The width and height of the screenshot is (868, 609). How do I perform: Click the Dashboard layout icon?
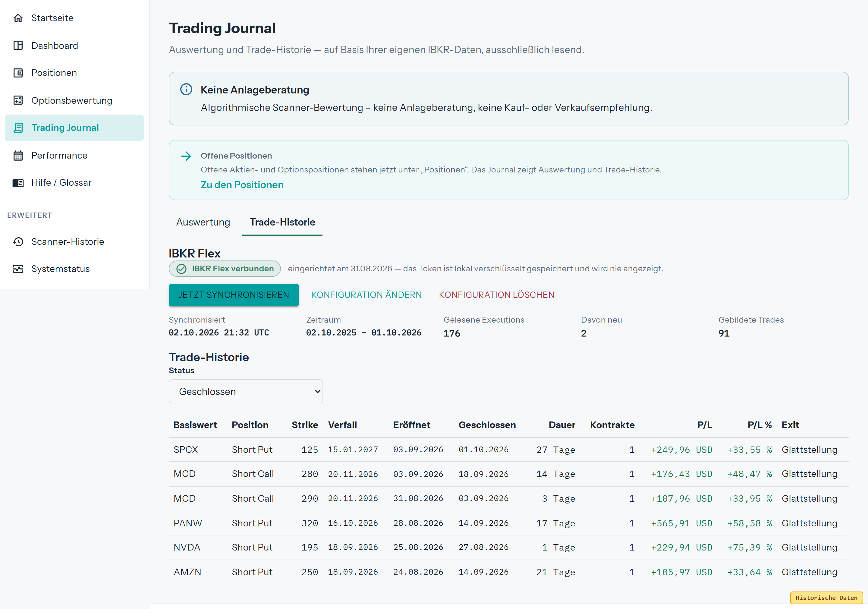coord(18,46)
